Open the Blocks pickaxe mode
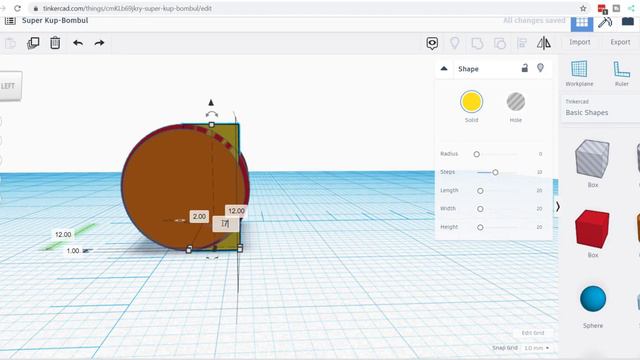Viewport: 640px width, 360px height. click(x=605, y=22)
